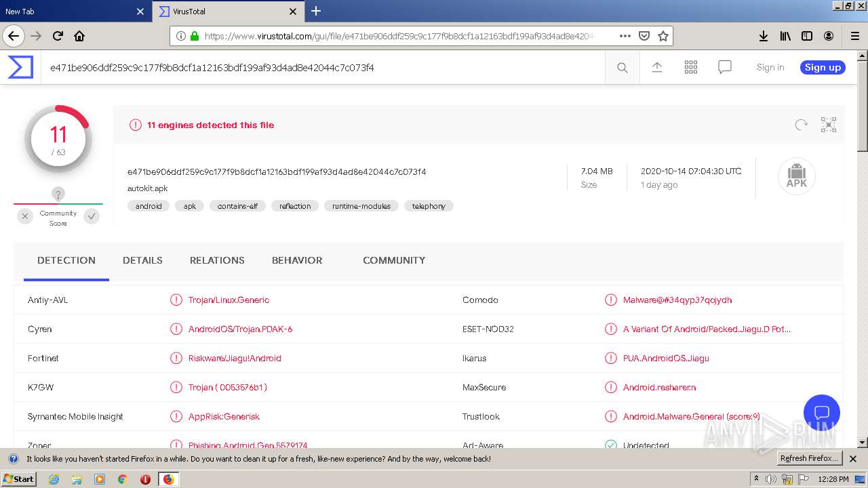
Task: Open the Firefox hamburger menu
Action: (854, 36)
